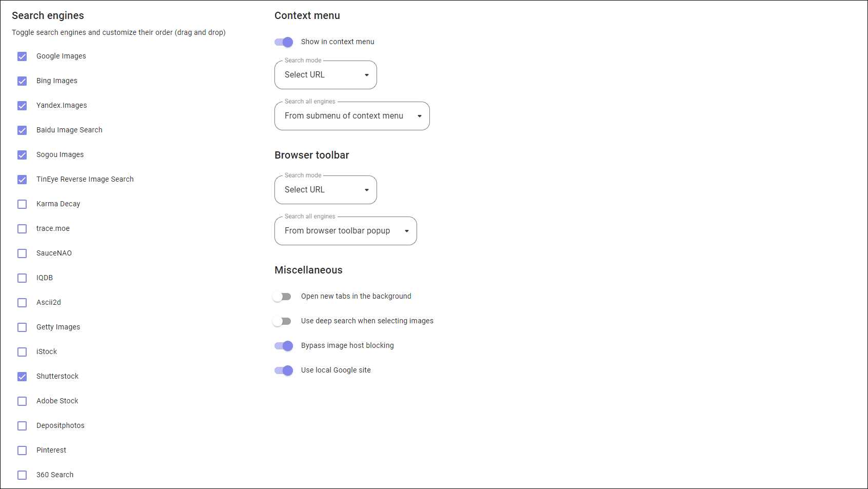Click the Shutterstock label
Image resolution: width=868 pixels, height=489 pixels.
click(x=57, y=376)
